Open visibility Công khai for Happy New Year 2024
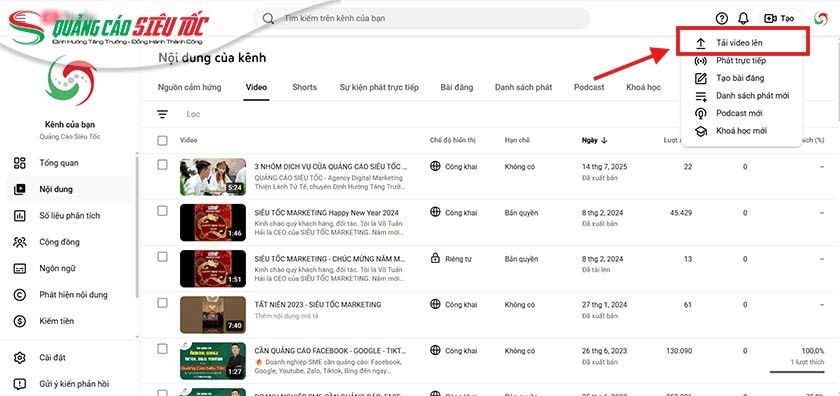The height and width of the screenshot is (396, 840). tap(453, 213)
